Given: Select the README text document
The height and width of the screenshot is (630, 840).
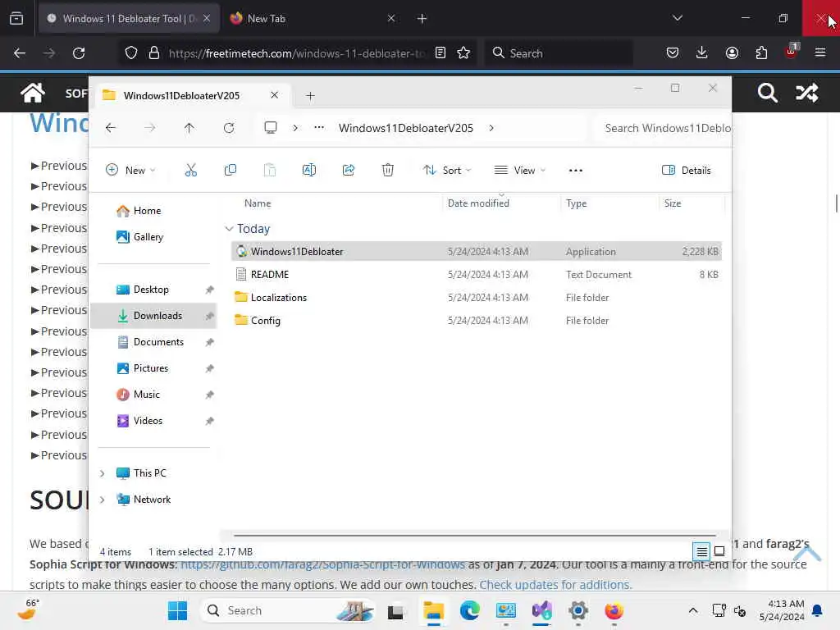Looking at the screenshot, I should [477, 274].
